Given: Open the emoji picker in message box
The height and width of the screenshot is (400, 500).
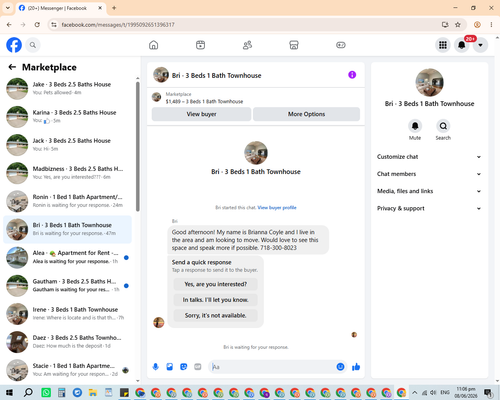Looking at the screenshot, I should click(340, 367).
